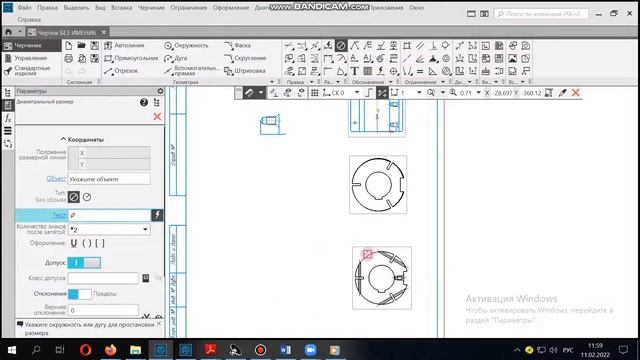
Task: Select the Дуга tool
Action: pos(176,58)
